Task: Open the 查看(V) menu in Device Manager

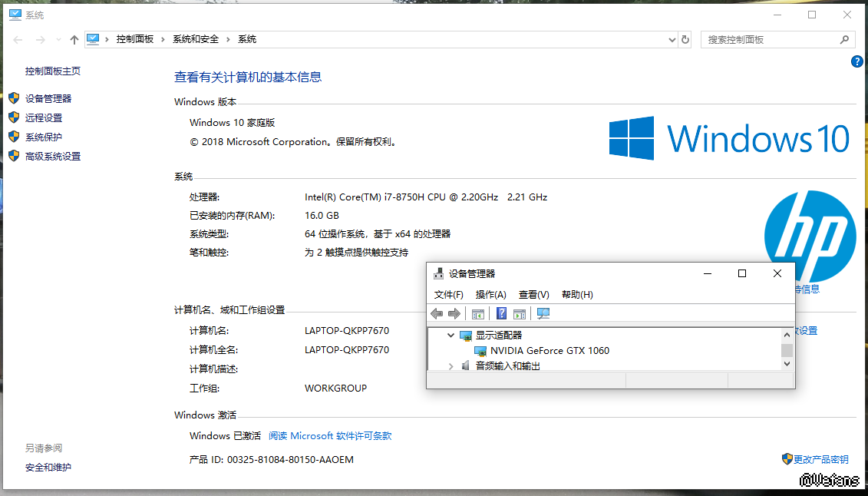Action: (533, 295)
